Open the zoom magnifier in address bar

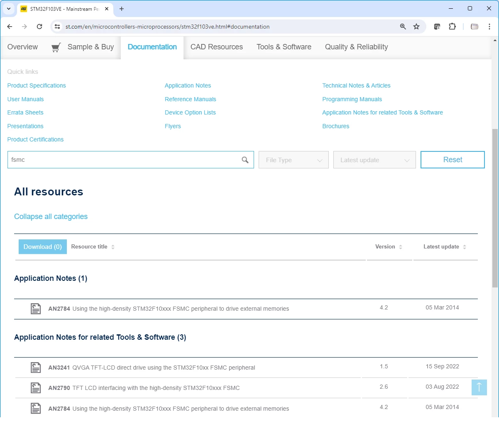tap(403, 27)
